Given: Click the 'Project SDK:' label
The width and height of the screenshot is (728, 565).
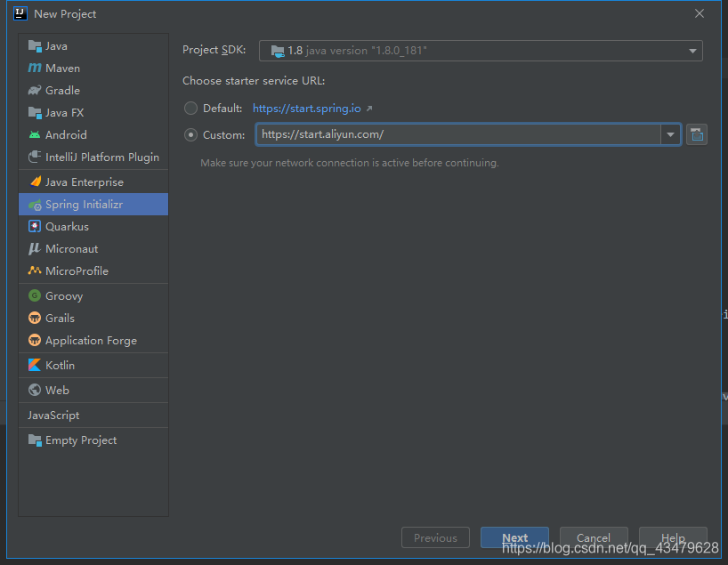Looking at the screenshot, I should (214, 50).
